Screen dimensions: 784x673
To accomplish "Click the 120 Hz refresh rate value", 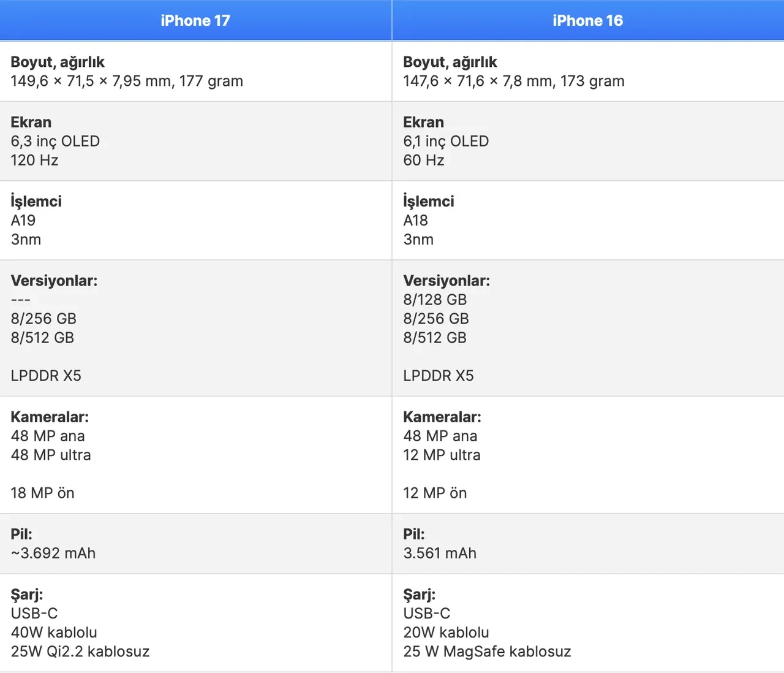I will 34,160.
